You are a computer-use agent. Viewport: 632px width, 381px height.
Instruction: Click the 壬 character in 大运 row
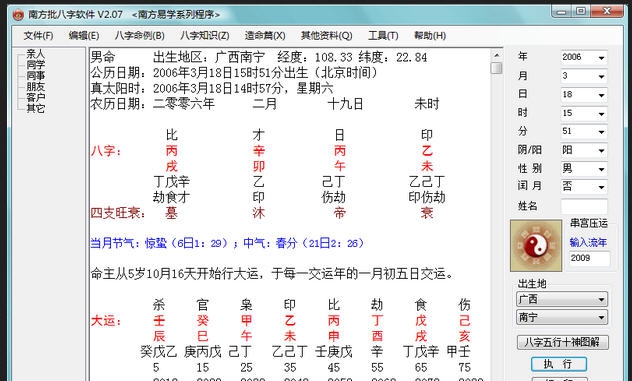point(159,321)
